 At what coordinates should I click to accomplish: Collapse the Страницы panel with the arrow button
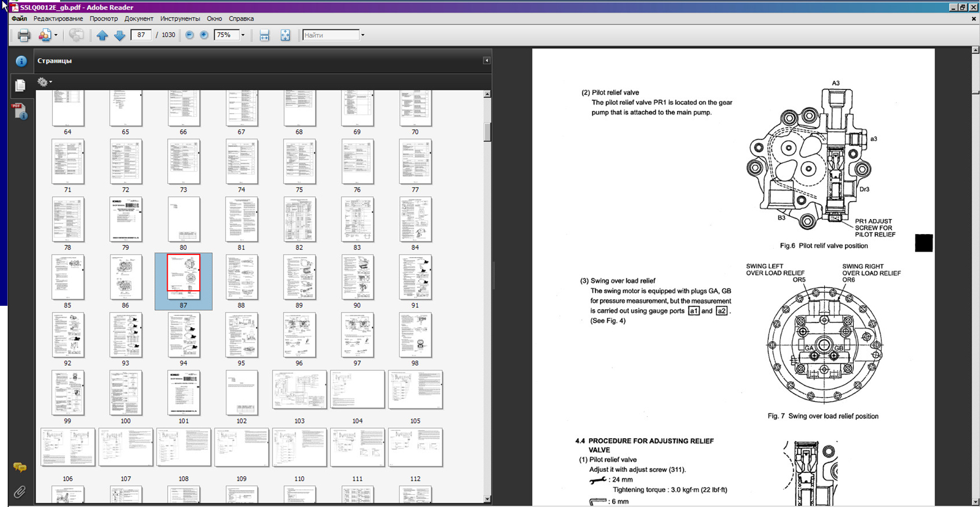(x=486, y=61)
